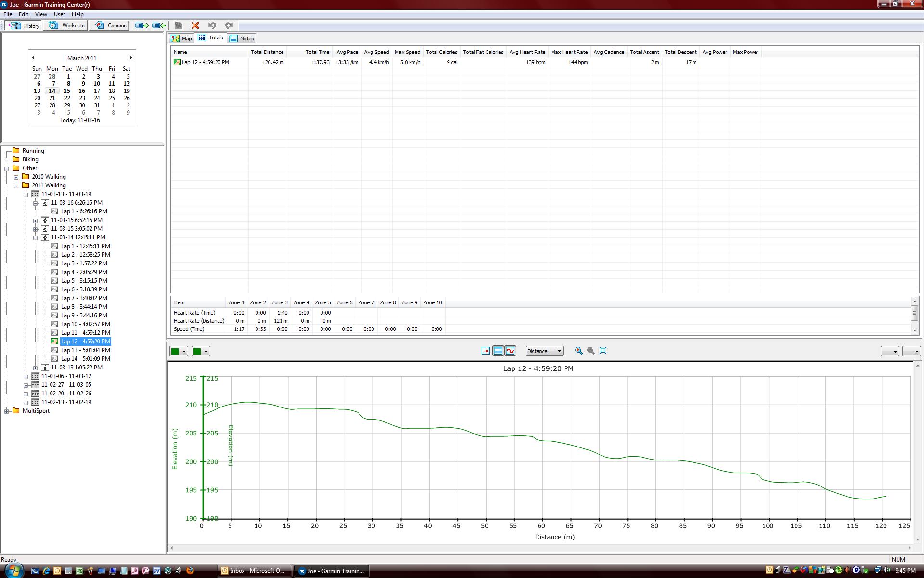Click the zoom in magnifier above the chart

coord(578,351)
